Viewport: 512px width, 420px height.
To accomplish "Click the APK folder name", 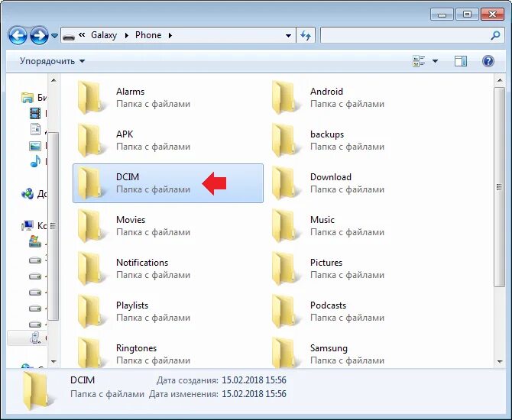I will pos(125,134).
